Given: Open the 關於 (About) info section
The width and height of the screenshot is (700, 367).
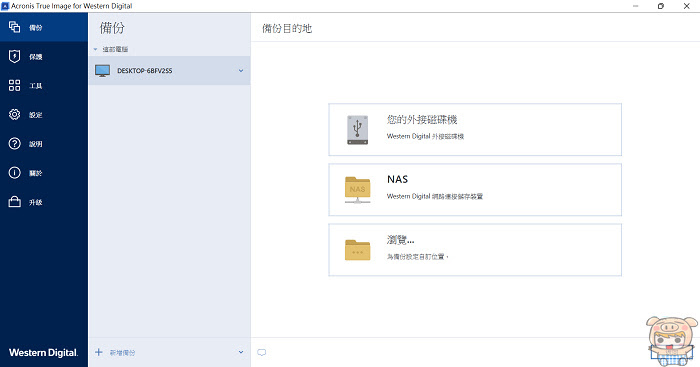Looking at the screenshot, I should pyautogui.click(x=44, y=173).
